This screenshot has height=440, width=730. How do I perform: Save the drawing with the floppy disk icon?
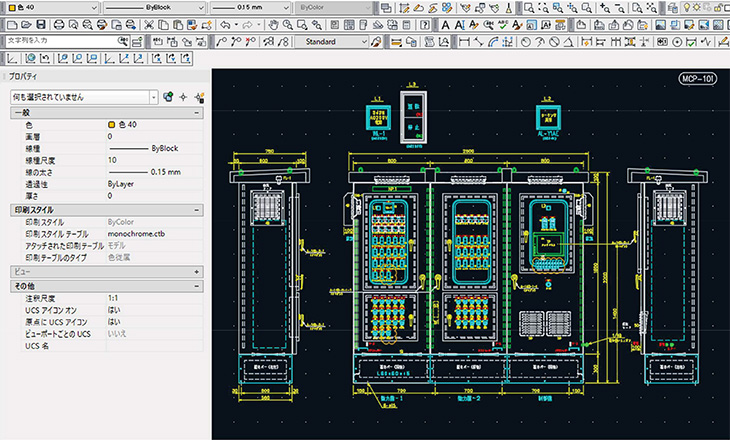pos(41,25)
